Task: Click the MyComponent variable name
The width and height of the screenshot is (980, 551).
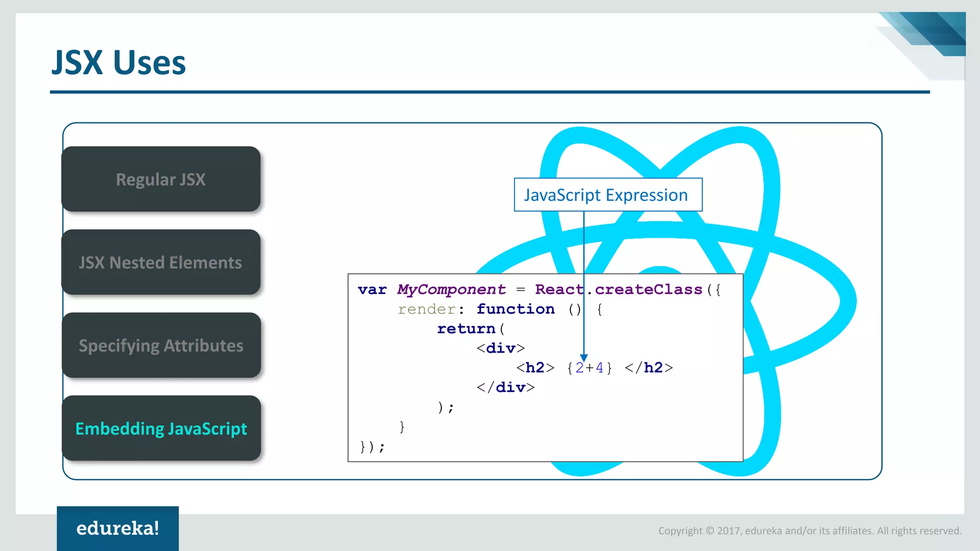Action: [x=451, y=289]
